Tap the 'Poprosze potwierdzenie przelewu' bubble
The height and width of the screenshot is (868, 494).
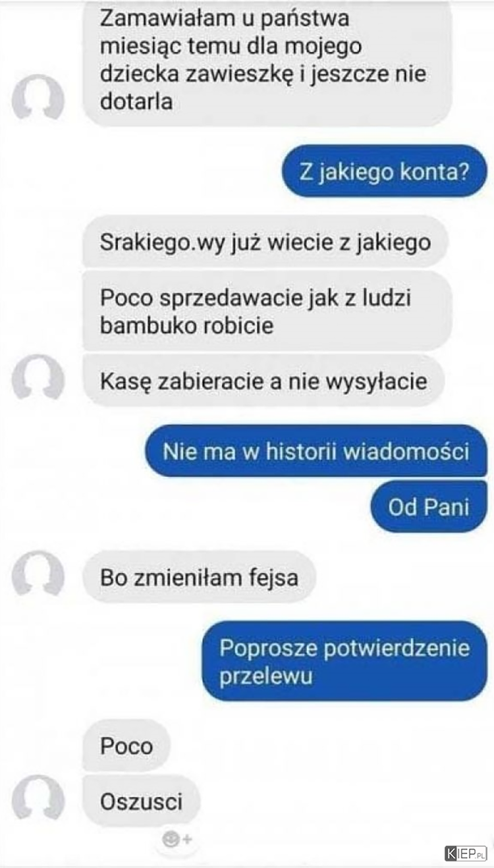point(344,661)
